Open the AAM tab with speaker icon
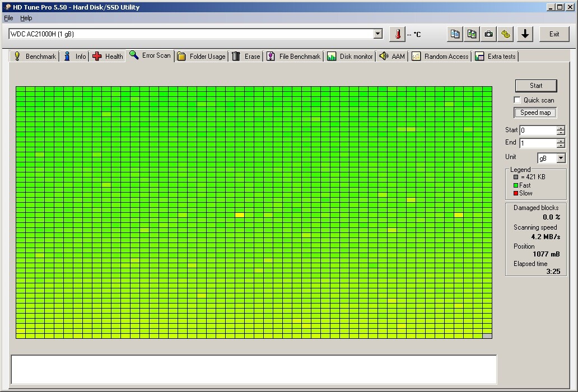Viewport: 578px width, 392px height. tap(392, 56)
